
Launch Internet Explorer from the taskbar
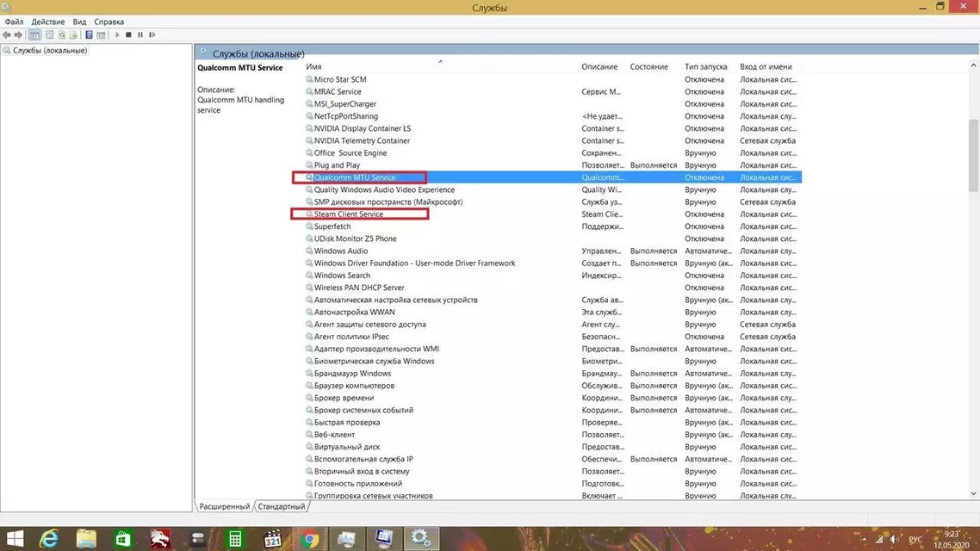[x=49, y=538]
